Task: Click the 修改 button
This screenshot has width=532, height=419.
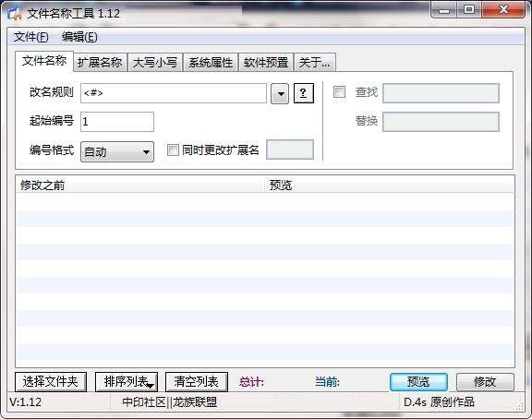Action: point(485,382)
